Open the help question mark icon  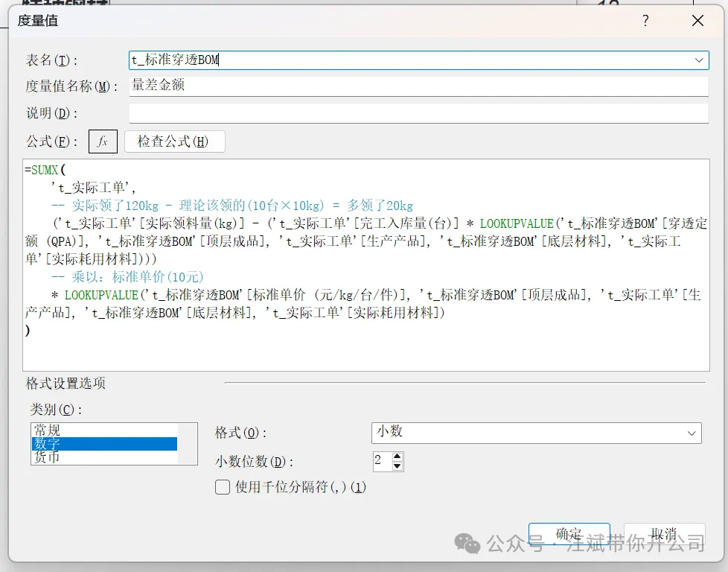click(x=645, y=20)
